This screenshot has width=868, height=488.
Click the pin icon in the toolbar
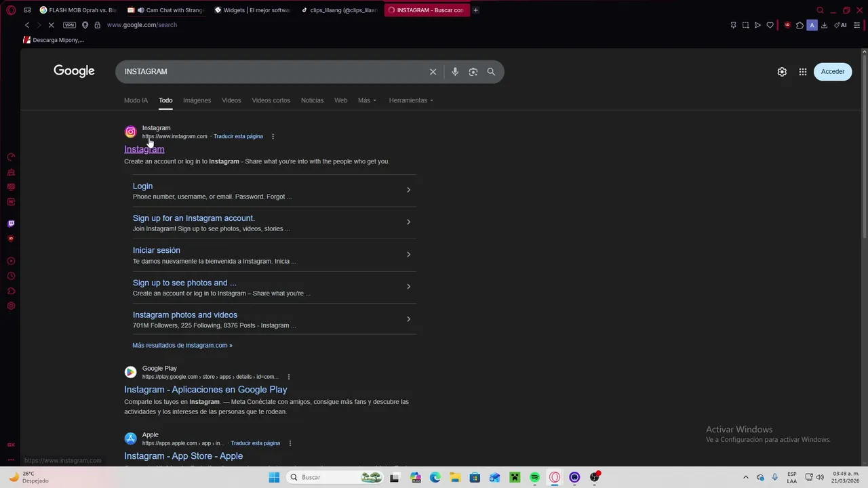[x=733, y=25]
